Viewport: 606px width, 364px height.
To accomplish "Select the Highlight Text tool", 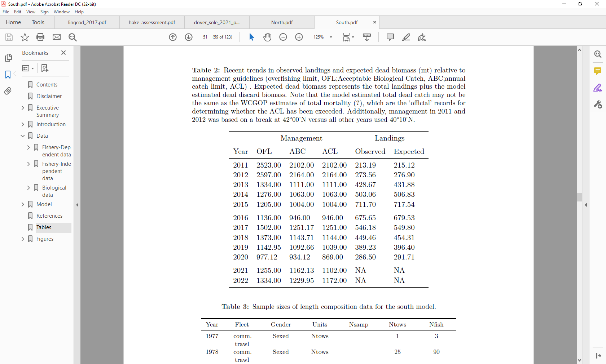I will (406, 37).
